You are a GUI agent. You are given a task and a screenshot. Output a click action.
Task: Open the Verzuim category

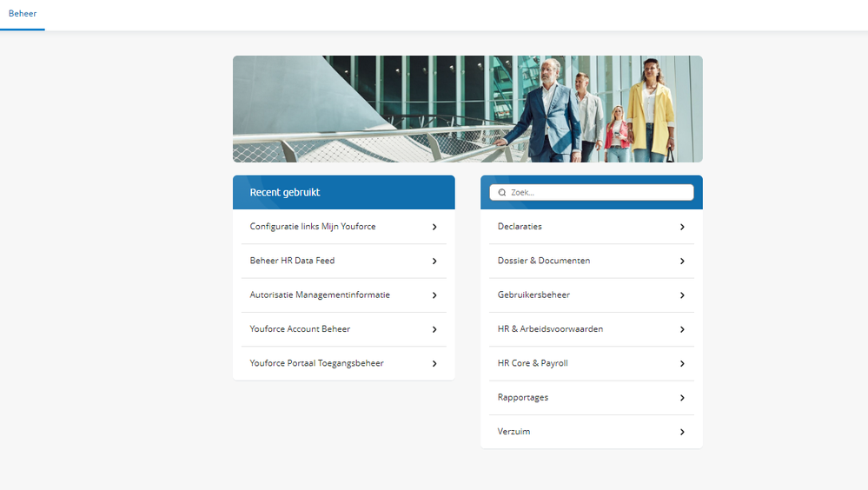tap(591, 431)
